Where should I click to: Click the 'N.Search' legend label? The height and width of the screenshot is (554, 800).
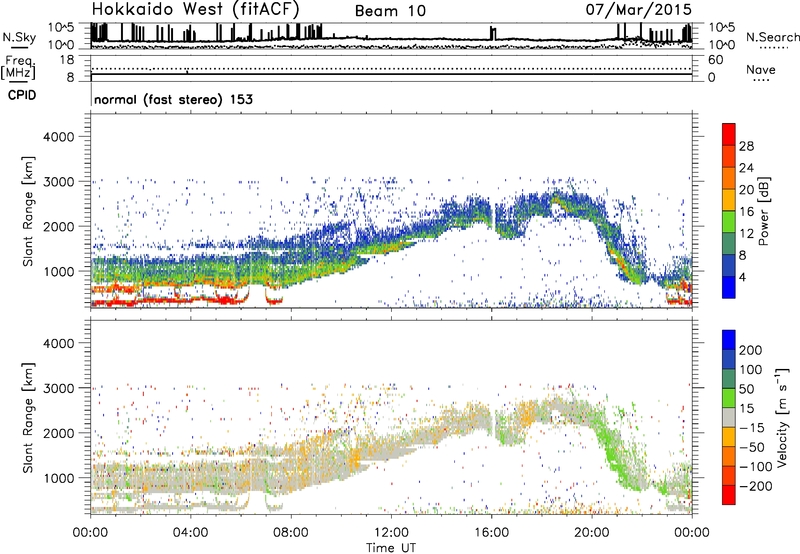pyautogui.click(x=772, y=37)
